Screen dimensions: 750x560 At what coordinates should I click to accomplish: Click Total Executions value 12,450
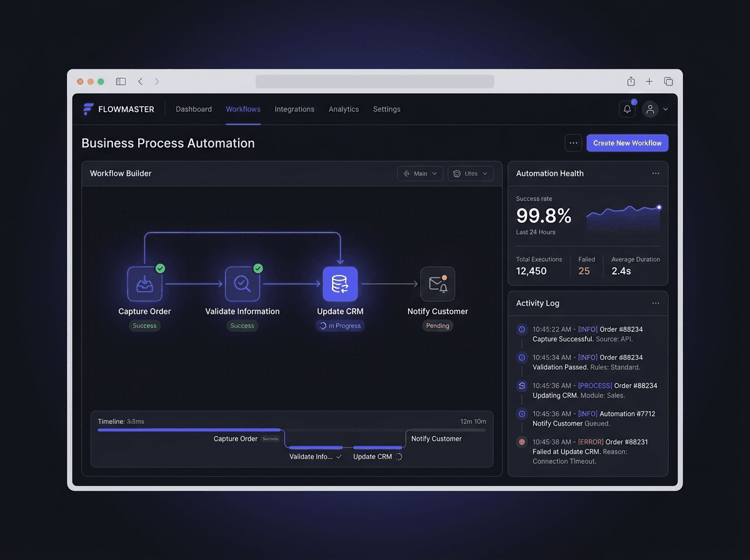point(531,271)
